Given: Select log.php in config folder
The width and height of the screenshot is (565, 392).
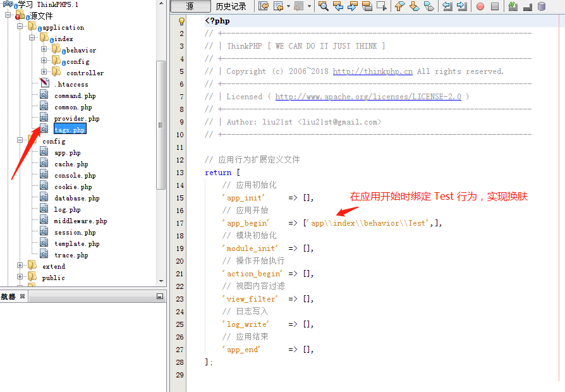Looking at the screenshot, I should (x=68, y=209).
